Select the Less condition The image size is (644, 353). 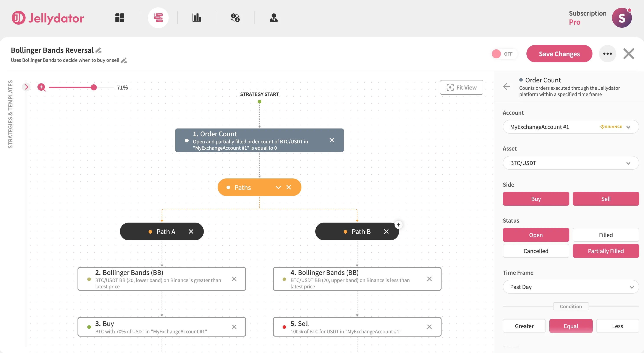(x=618, y=326)
